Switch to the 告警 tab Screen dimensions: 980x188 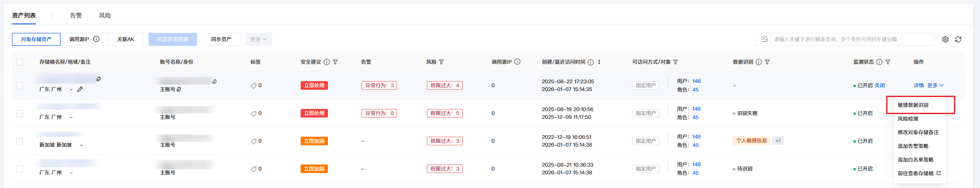(x=76, y=15)
